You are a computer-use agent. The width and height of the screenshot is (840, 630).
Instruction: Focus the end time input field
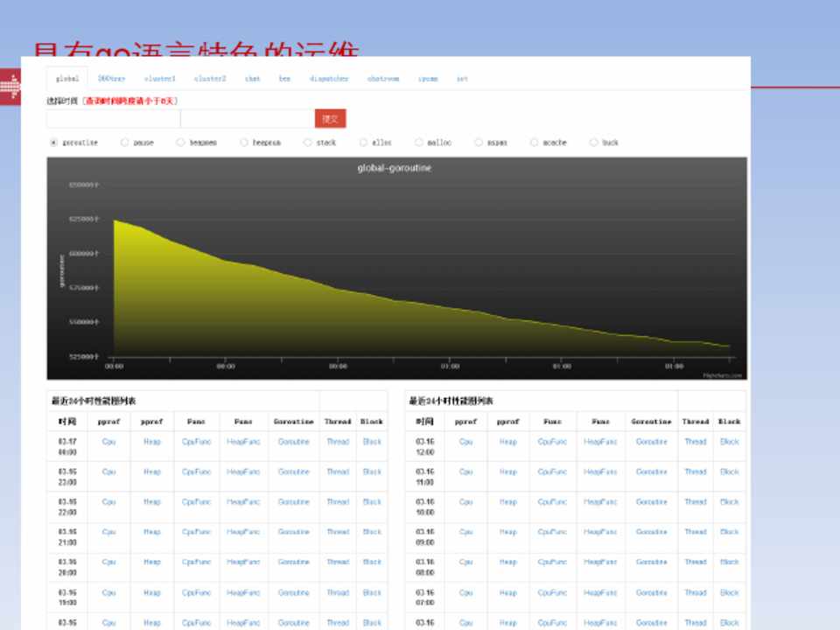247,119
